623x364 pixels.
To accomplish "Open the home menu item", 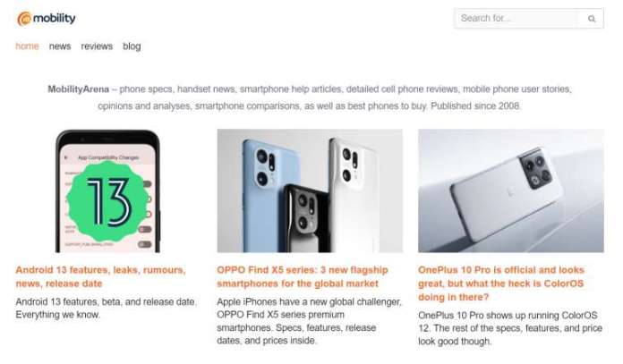I will click(27, 47).
